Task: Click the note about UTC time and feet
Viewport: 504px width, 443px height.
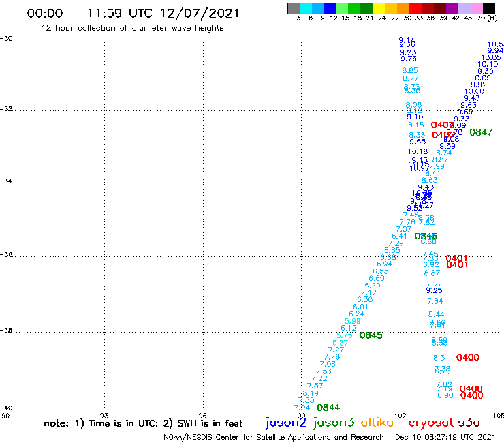Action: point(143,423)
